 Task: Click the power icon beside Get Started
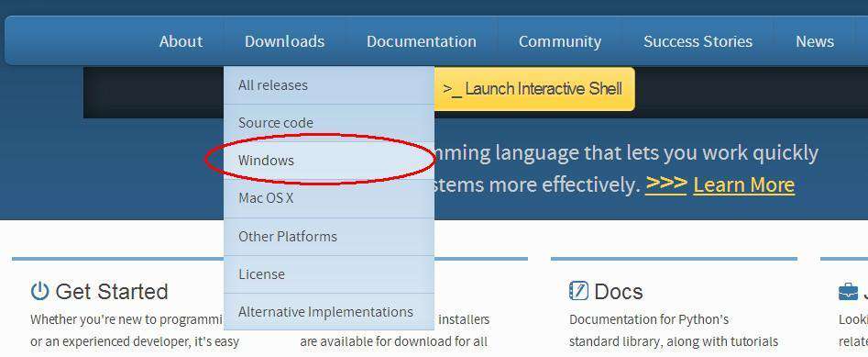click(x=39, y=291)
